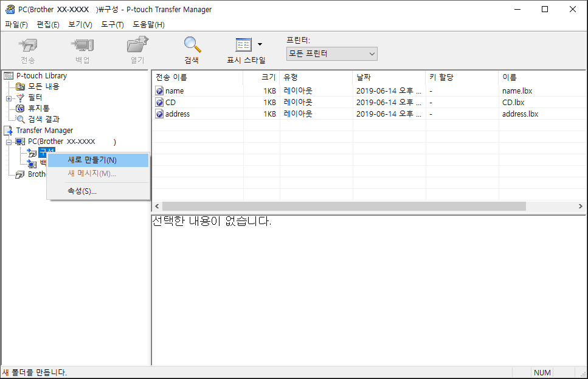Viewport: 588px width, 379px height.
Task: Click the PC computer icon in tree
Action: 20,142
